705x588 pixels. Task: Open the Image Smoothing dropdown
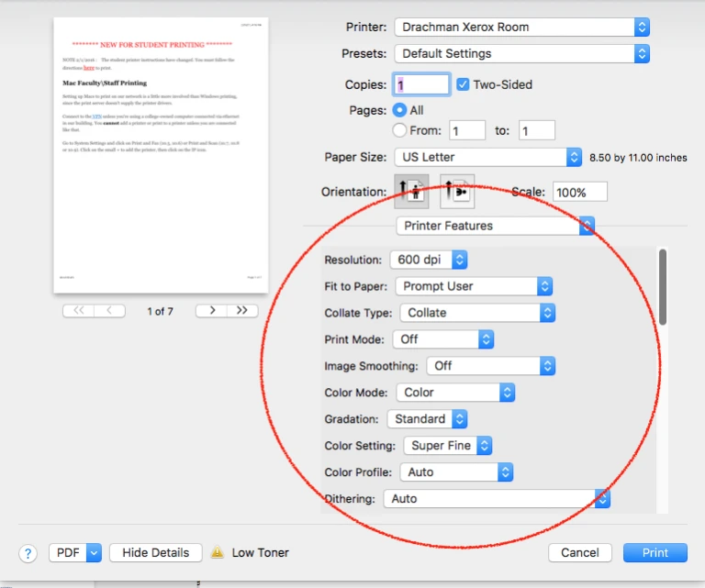(x=491, y=366)
